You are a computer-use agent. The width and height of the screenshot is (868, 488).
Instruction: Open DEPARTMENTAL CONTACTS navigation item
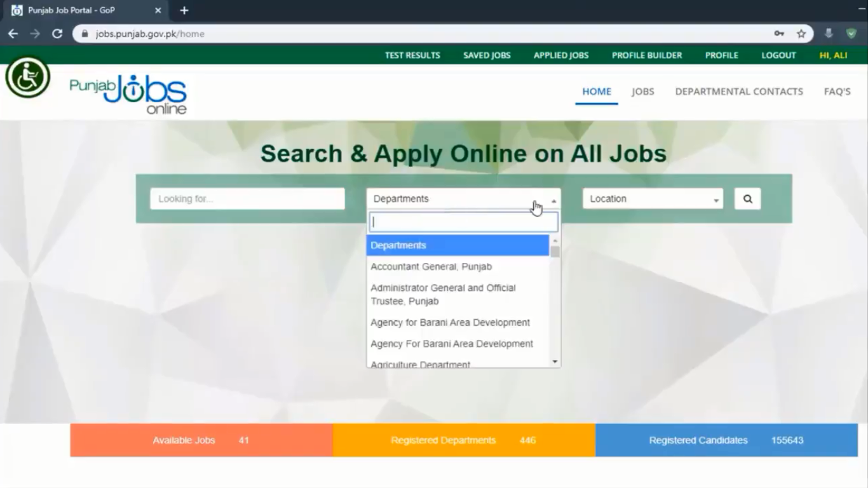pos(739,91)
